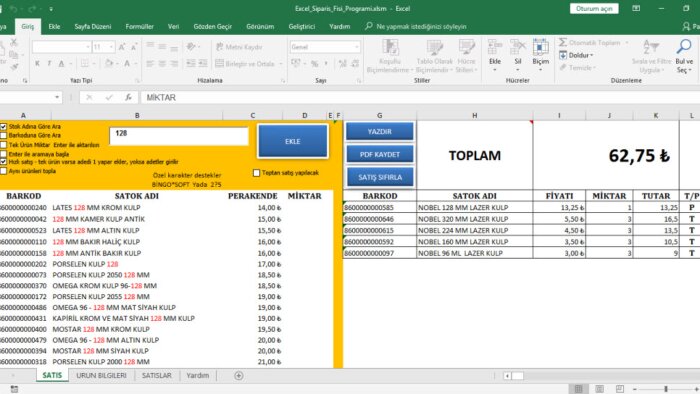Viewport: 700px width, 394px height.
Task: Click Birleştir ve Ortala merge icon
Action: point(219,63)
